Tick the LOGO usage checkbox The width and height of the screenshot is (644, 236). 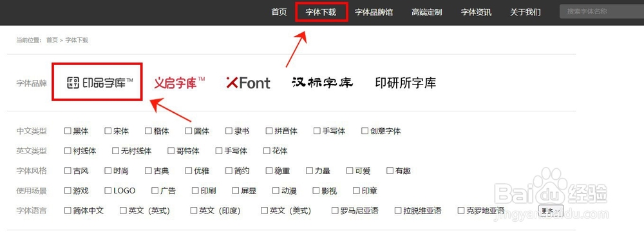tap(108, 190)
